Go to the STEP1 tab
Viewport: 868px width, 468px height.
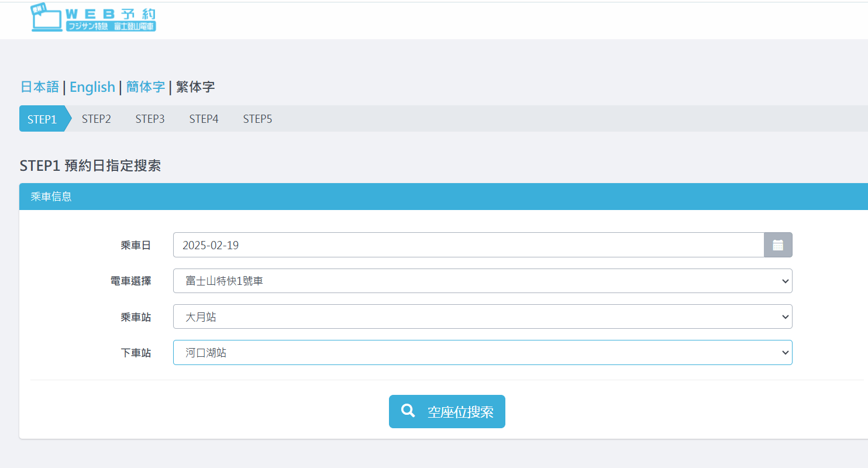[42, 119]
